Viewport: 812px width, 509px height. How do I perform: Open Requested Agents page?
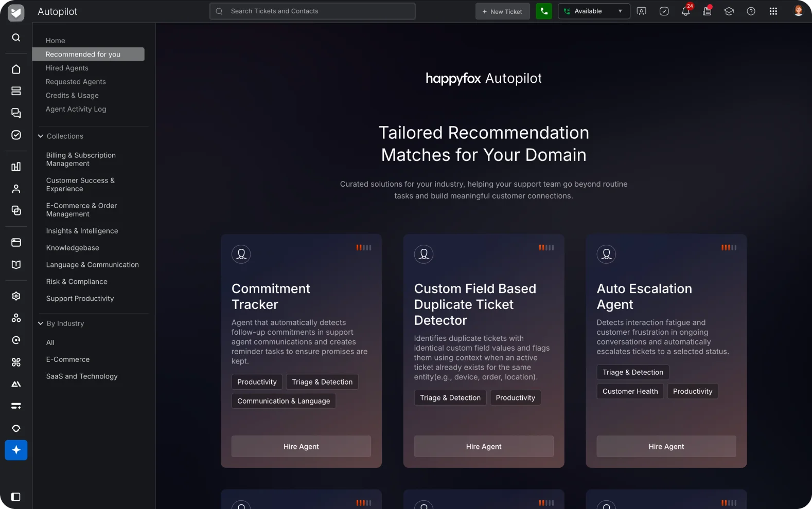76,82
